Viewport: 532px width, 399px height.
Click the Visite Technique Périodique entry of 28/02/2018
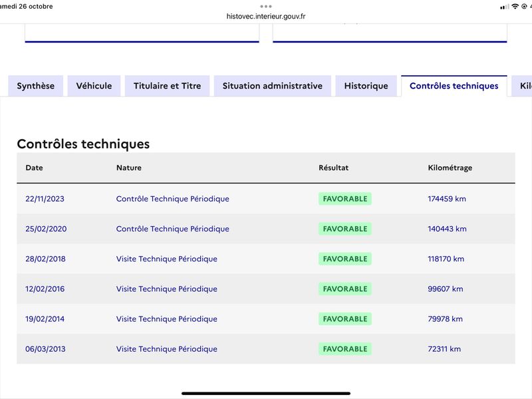point(167,259)
